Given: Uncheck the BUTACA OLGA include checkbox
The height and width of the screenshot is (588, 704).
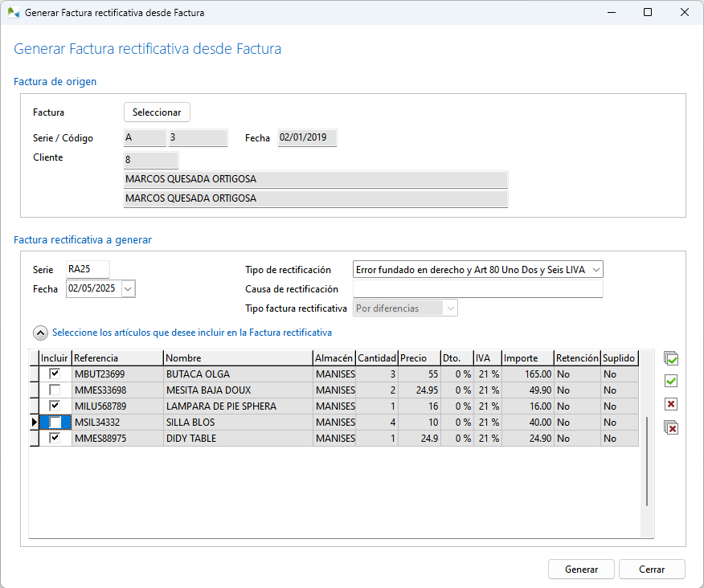Looking at the screenshot, I should pos(55,374).
